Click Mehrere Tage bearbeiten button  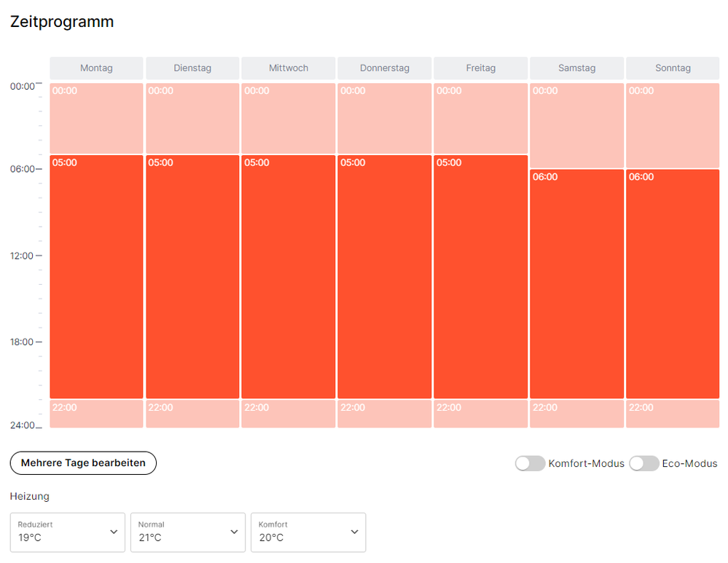coord(83,463)
